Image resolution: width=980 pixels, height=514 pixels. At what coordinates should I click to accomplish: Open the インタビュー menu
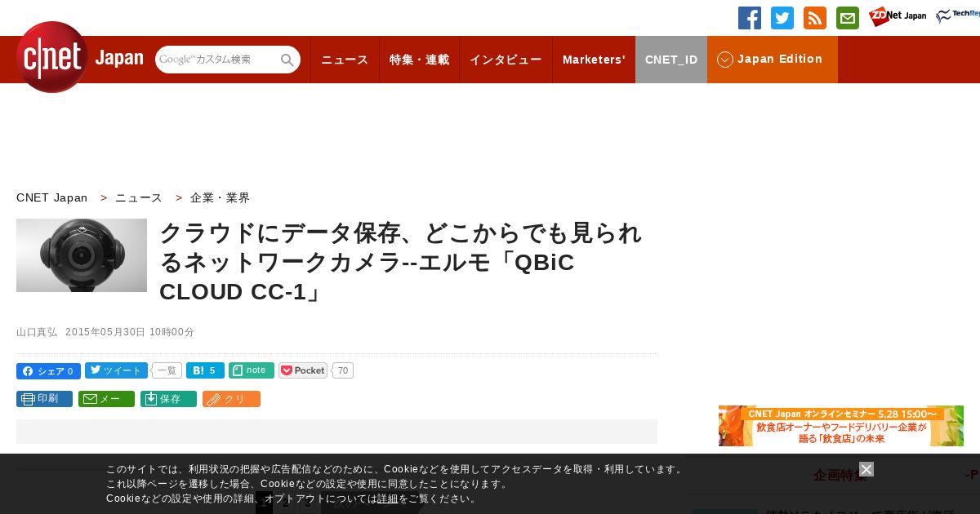[506, 60]
